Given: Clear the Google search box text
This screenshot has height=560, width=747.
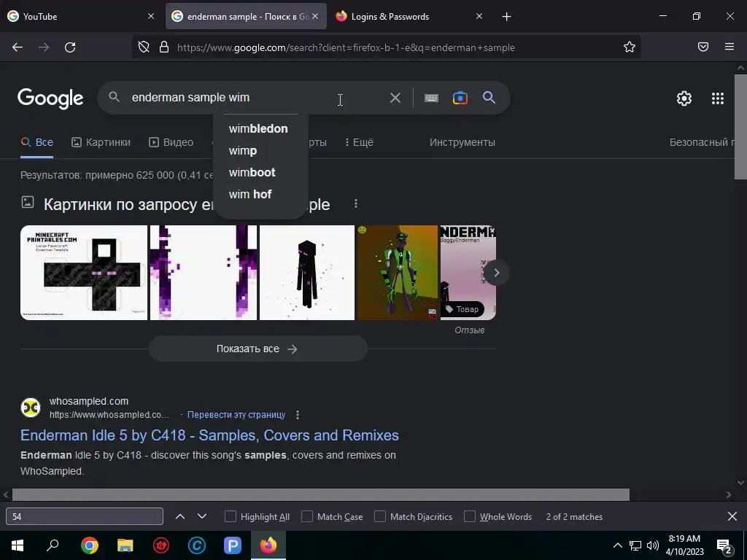Looking at the screenshot, I should pyautogui.click(x=395, y=98).
